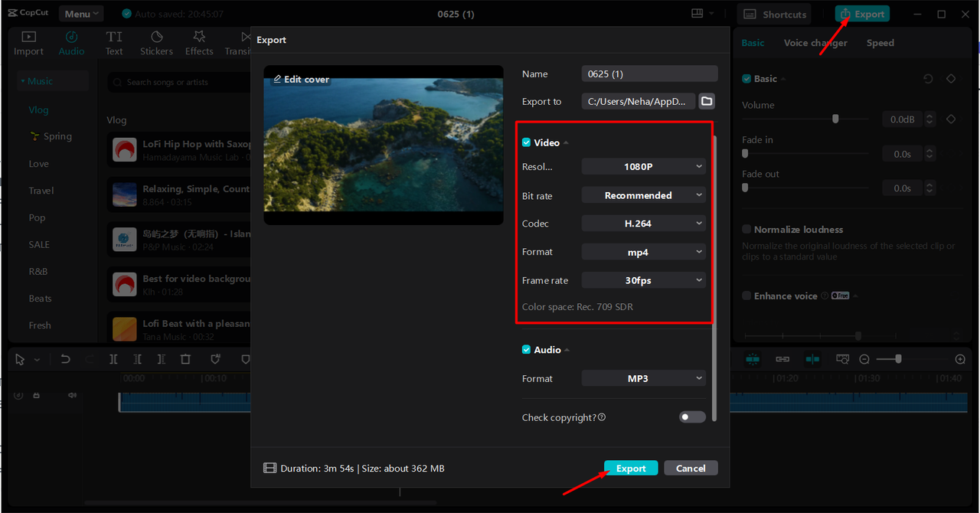The width and height of the screenshot is (980, 513).
Task: Open the Codec H.264 dropdown
Action: tap(644, 224)
